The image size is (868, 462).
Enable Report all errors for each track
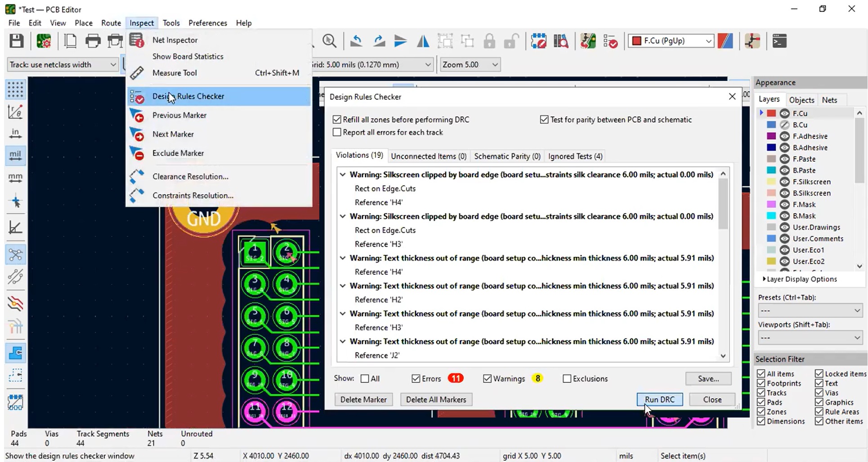(x=337, y=132)
